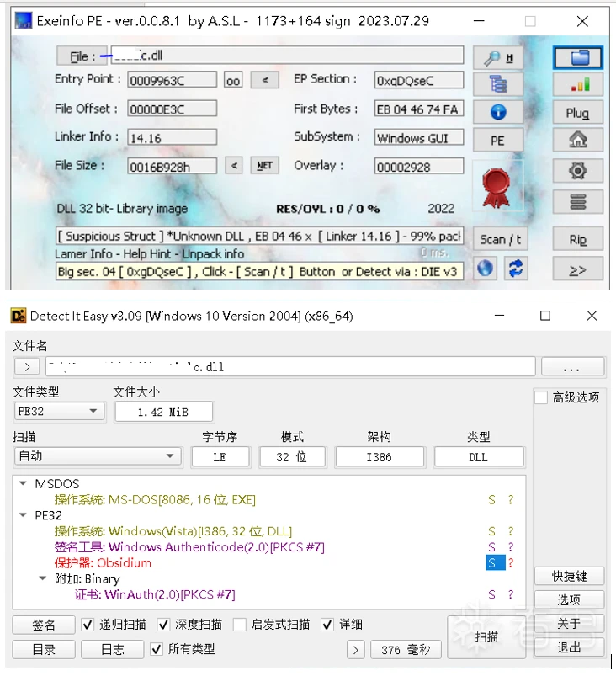Click the NET button

pyautogui.click(x=265, y=166)
